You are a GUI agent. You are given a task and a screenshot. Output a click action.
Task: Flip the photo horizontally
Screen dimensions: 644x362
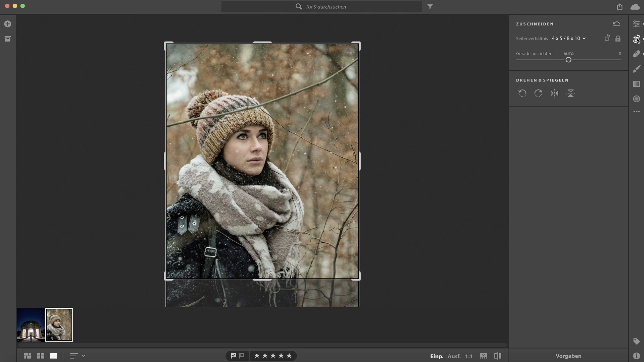click(x=554, y=93)
